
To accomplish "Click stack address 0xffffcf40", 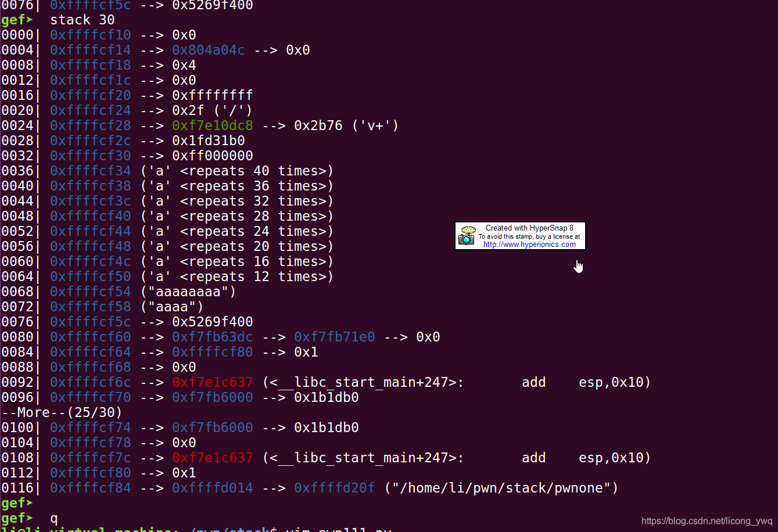I will (x=91, y=216).
